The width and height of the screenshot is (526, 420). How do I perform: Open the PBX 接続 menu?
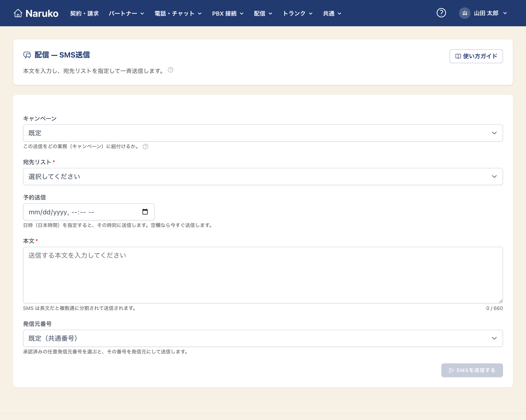[x=228, y=13]
